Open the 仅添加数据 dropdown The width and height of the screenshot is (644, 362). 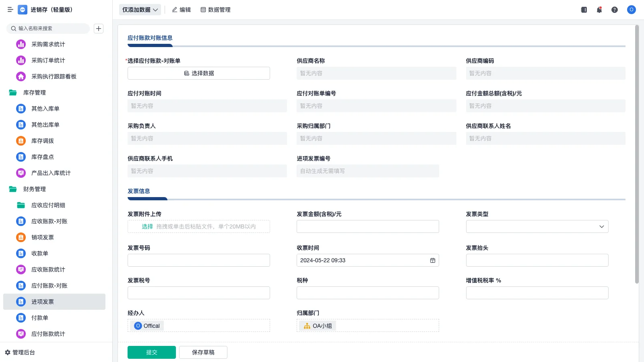coord(140,10)
